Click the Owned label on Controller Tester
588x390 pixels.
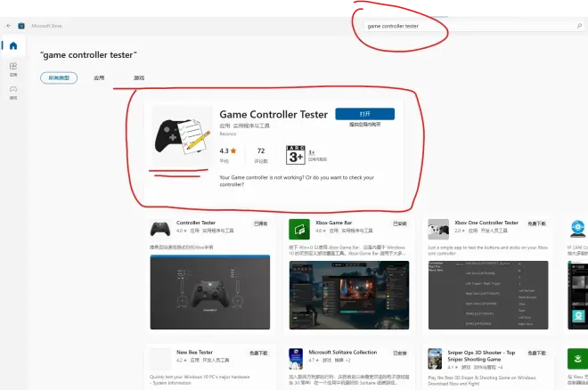tap(261, 223)
